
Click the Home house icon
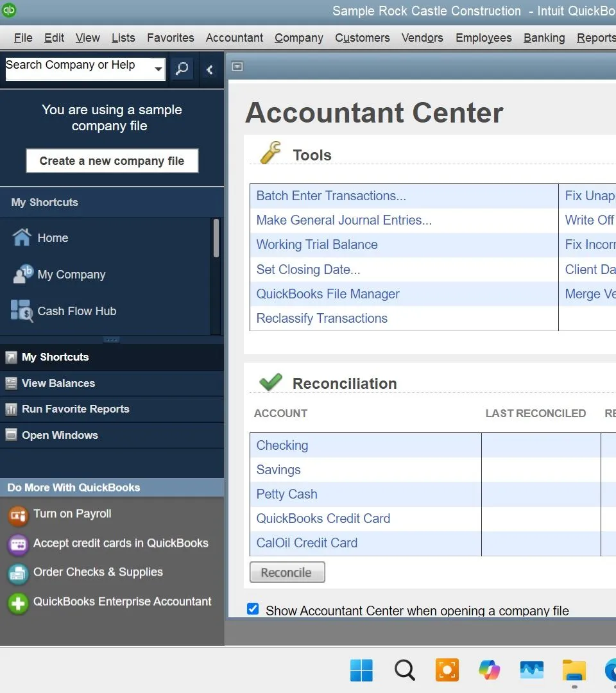pyautogui.click(x=22, y=237)
